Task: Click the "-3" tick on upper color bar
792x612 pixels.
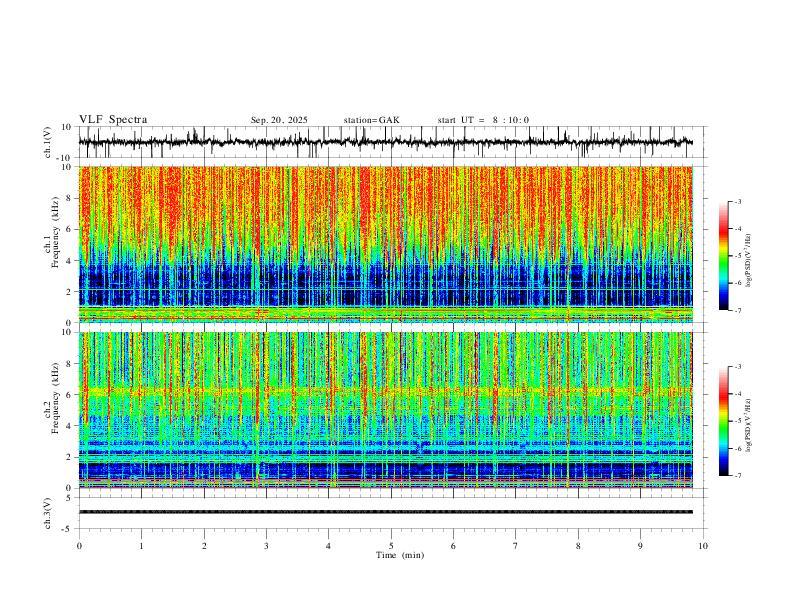Action: coord(737,201)
